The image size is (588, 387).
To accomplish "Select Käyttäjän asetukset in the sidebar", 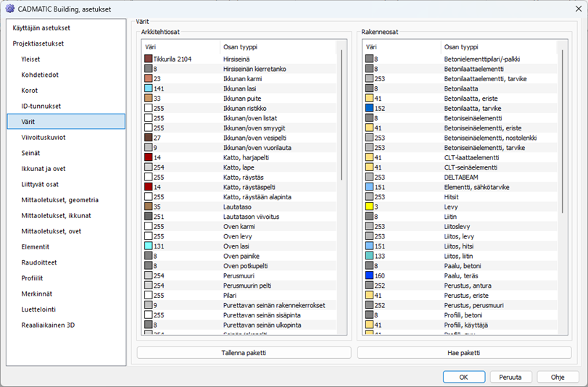I will (x=41, y=28).
